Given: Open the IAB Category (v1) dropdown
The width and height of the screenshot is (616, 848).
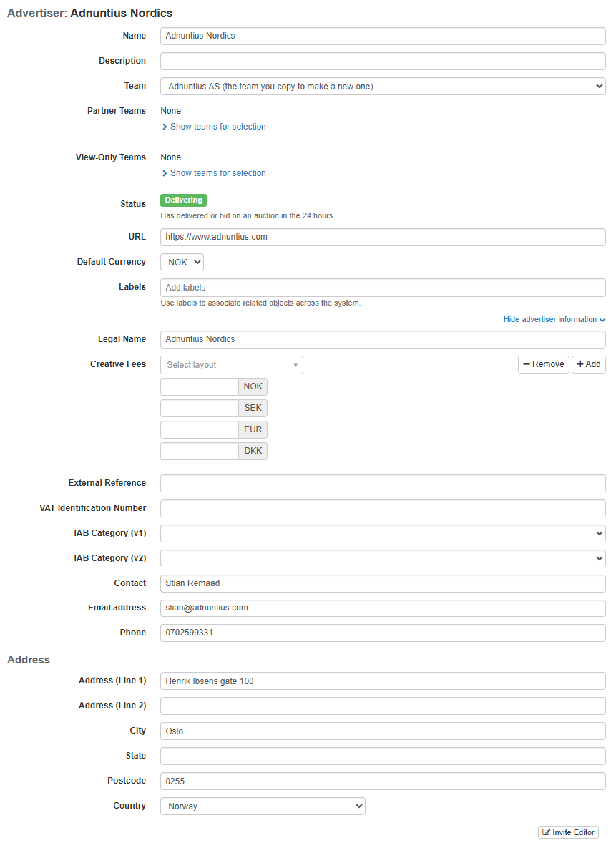Looking at the screenshot, I should (x=383, y=533).
